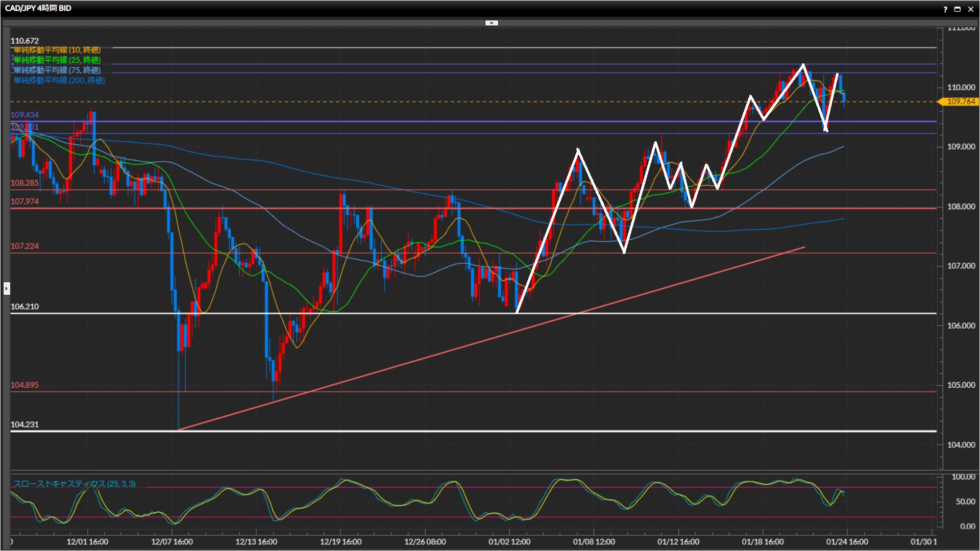Maximize the CAD/JPY chart window
Viewport: 980px width, 551px height.
click(958, 9)
